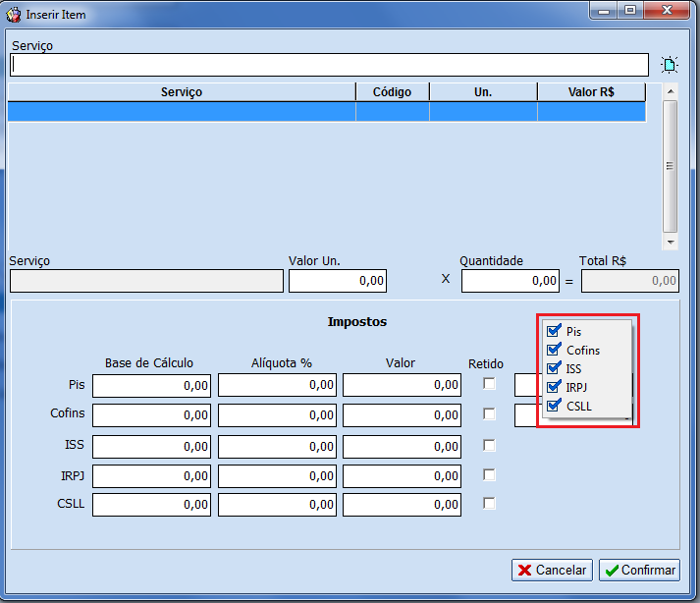The height and width of the screenshot is (603, 700).
Task: Click the Confirmar button
Action: click(640, 571)
